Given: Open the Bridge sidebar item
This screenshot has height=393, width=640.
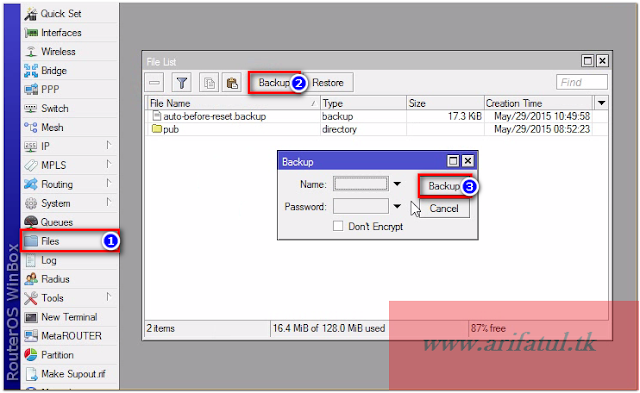Looking at the screenshot, I should point(69,71).
